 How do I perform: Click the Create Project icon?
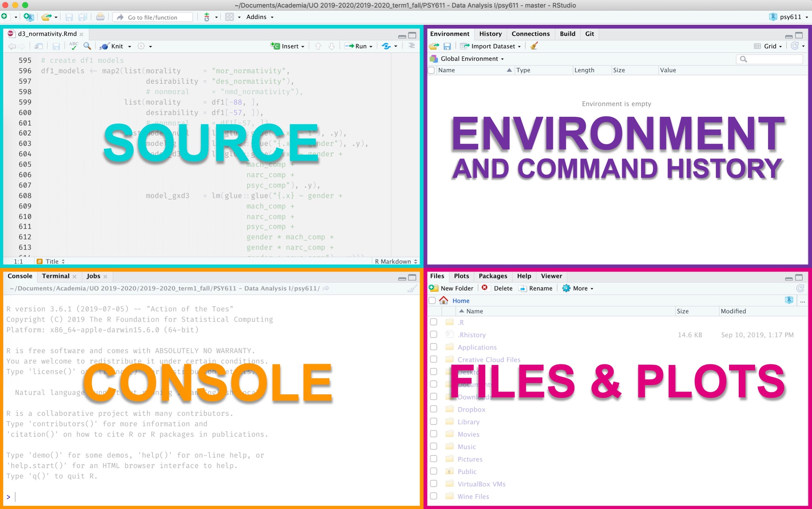29,17
